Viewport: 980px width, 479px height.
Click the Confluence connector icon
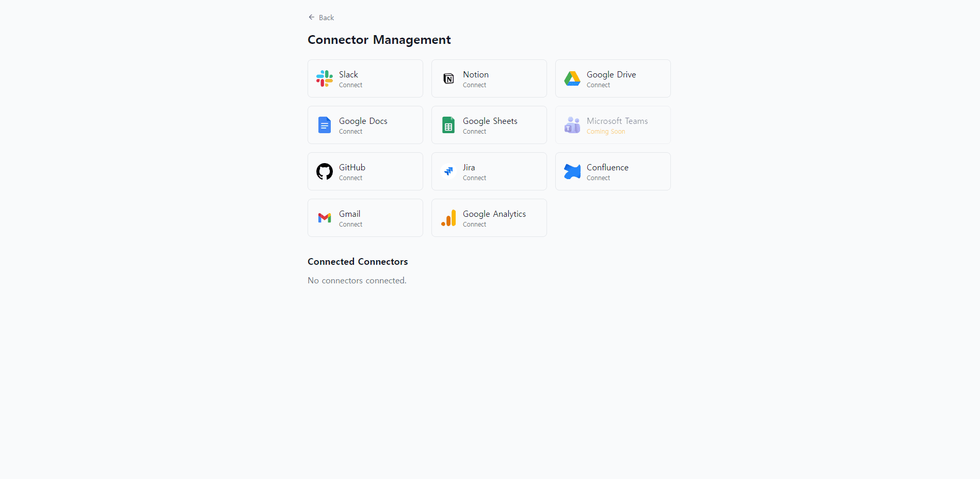pyautogui.click(x=572, y=171)
